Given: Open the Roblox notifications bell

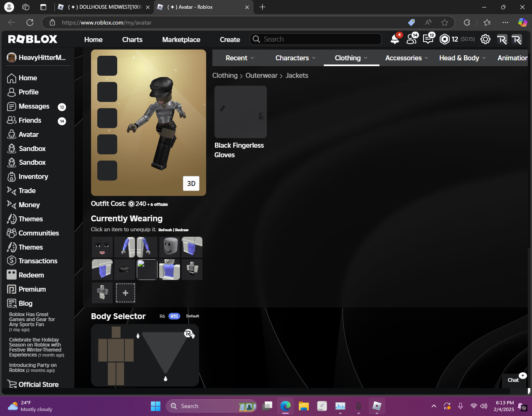Looking at the screenshot, I should pyautogui.click(x=394, y=40).
